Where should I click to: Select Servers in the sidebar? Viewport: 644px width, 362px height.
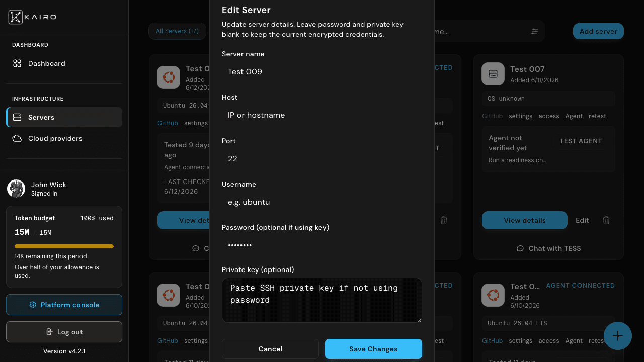point(64,117)
